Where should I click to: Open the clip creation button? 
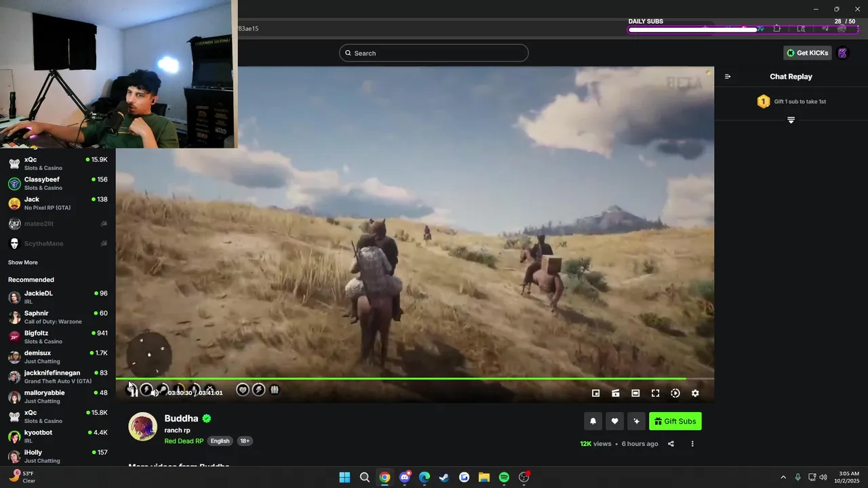[x=616, y=393]
